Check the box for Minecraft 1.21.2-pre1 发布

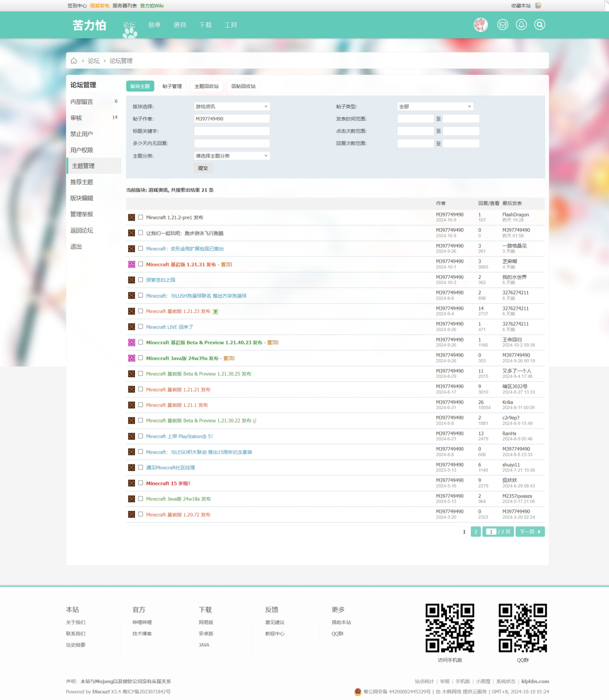pyautogui.click(x=141, y=217)
